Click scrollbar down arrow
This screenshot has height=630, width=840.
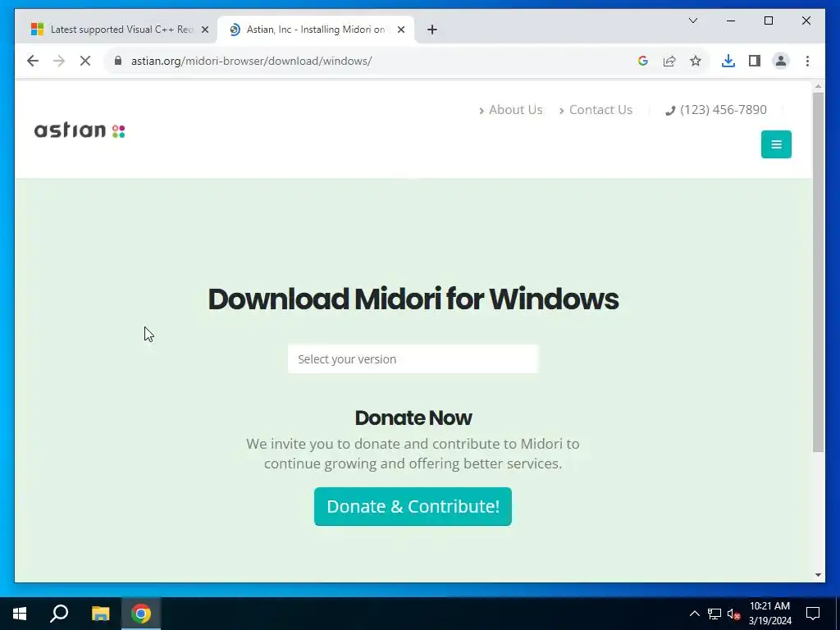(x=818, y=575)
